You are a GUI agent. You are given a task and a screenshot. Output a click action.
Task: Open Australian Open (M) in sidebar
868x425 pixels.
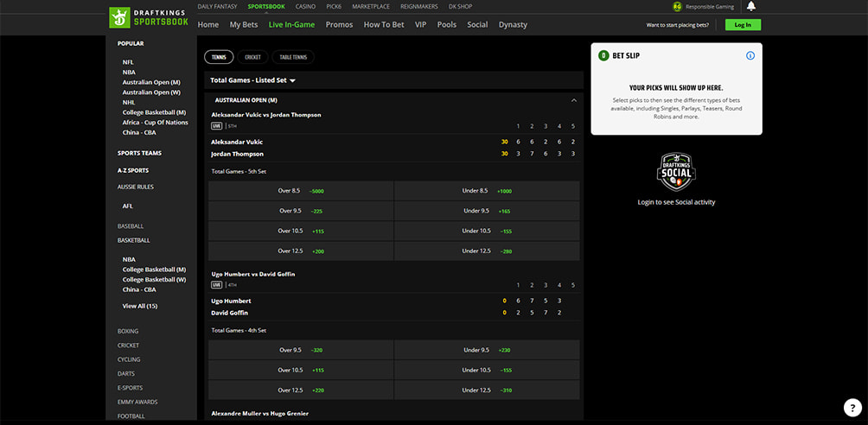tap(151, 82)
